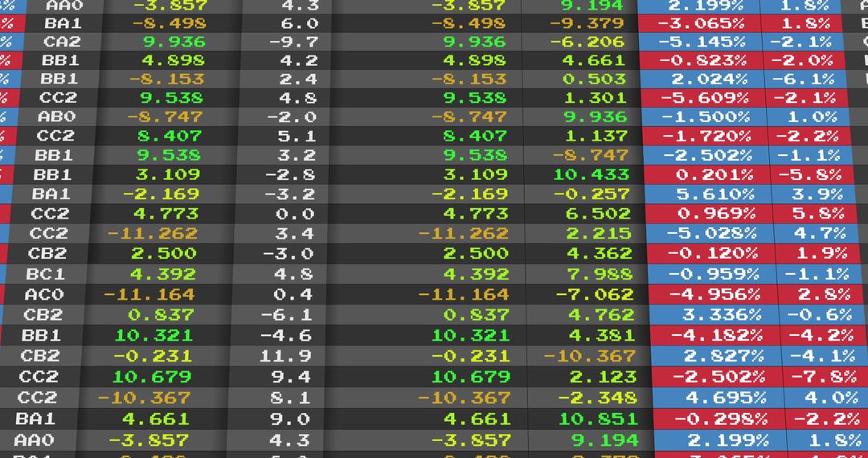Click the CA2 ticker code
The image size is (868, 458).
(x=62, y=42)
